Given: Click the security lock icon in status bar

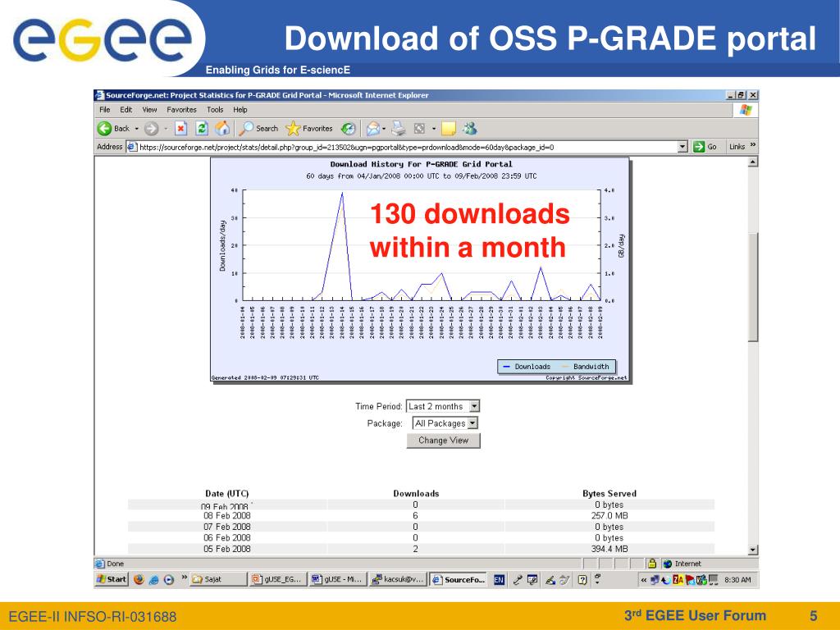Looking at the screenshot, I should pos(652,564).
